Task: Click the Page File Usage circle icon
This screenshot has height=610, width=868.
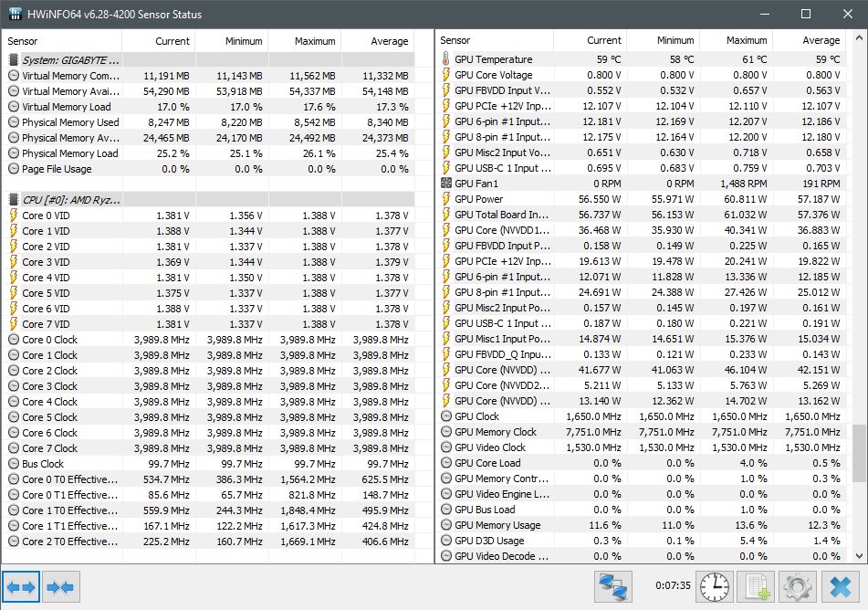Action: point(14,168)
